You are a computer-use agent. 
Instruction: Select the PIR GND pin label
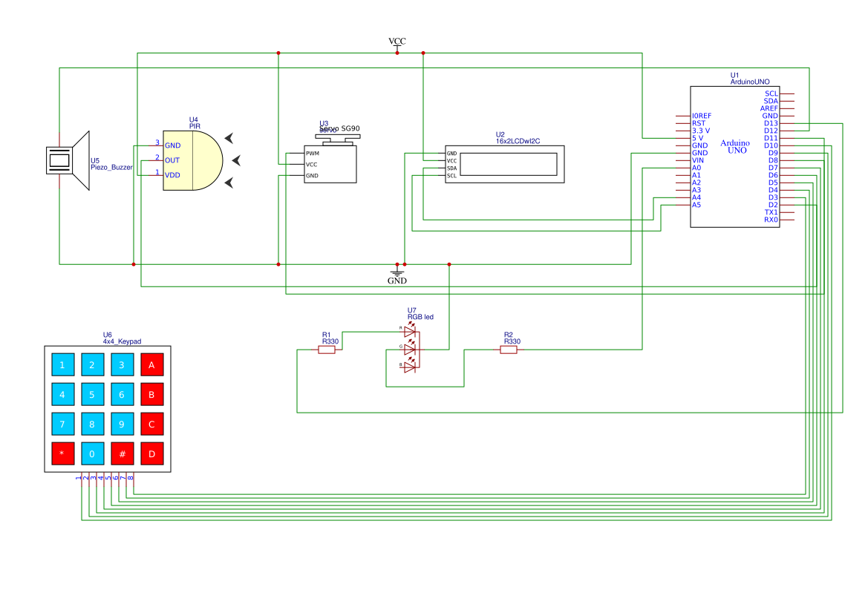click(173, 145)
